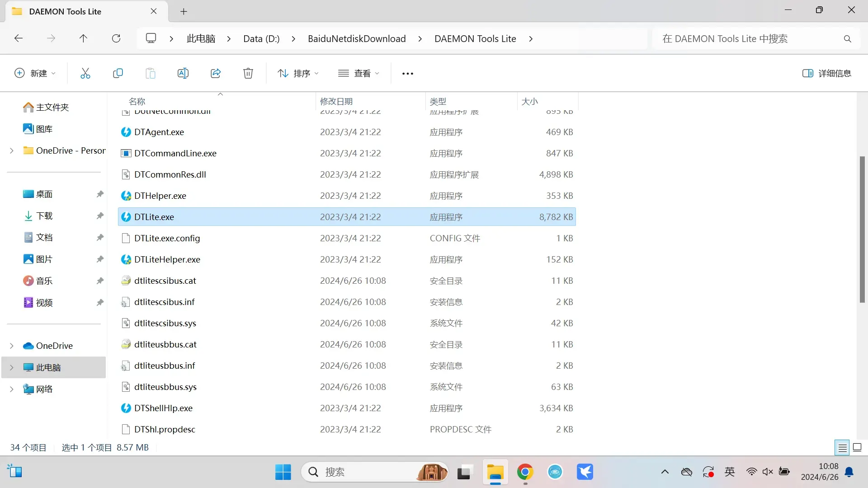
Task: Toggle the input language 英 indicator
Action: (730, 472)
